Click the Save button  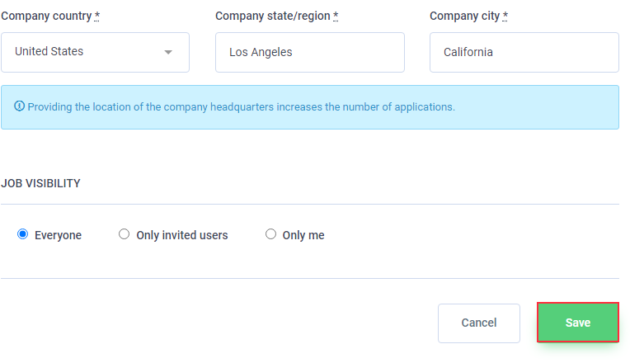[x=578, y=323]
